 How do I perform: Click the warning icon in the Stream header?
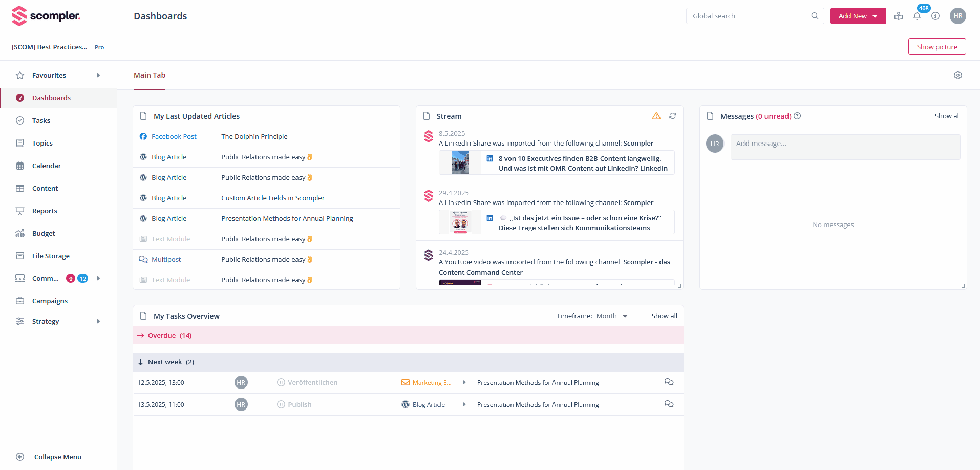(x=656, y=116)
